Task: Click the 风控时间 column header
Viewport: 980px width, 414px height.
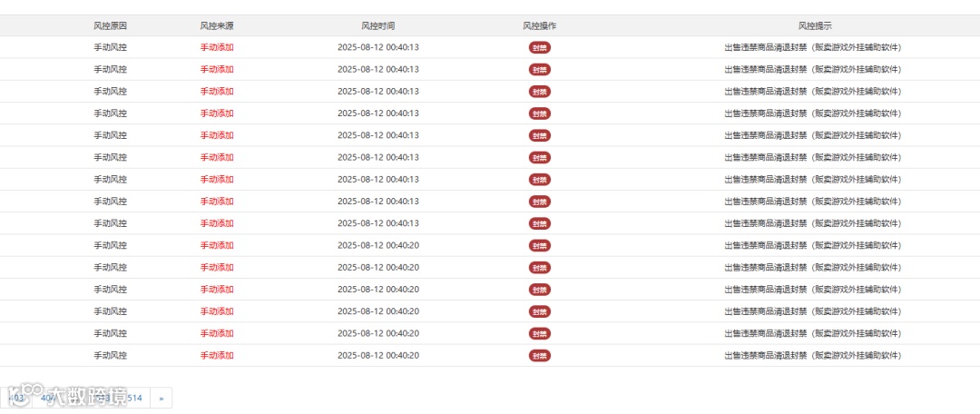Action: [x=378, y=25]
